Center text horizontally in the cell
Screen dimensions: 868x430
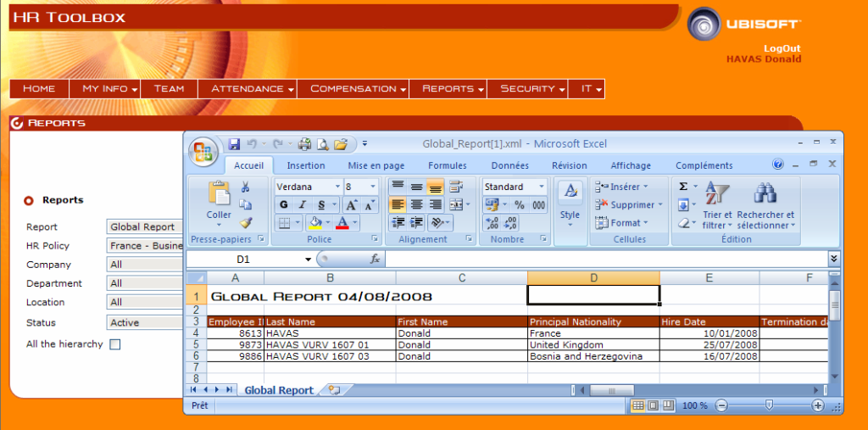click(417, 204)
